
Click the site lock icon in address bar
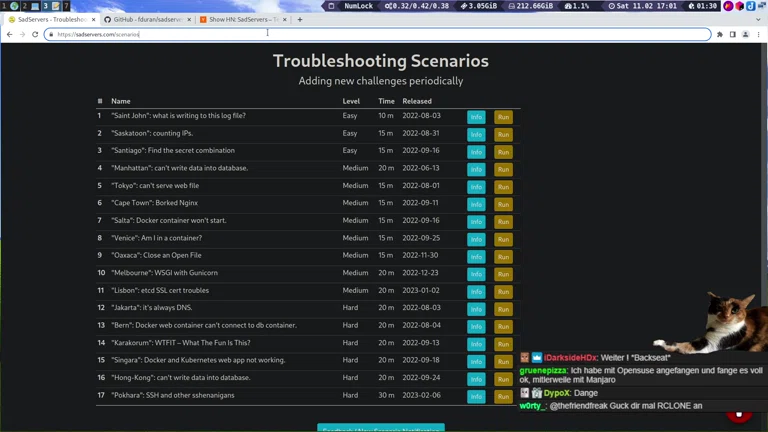tap(50, 34)
